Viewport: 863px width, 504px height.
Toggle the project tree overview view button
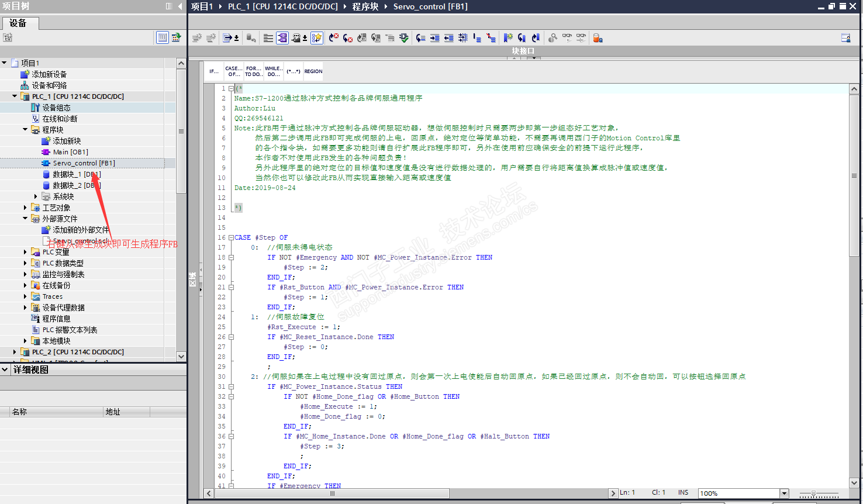163,37
